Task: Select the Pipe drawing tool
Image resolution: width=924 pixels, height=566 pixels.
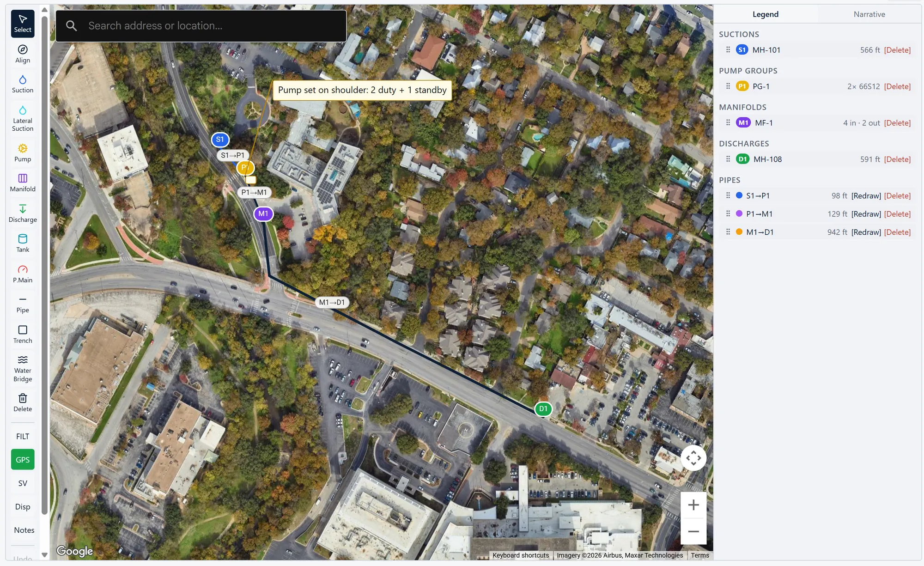Action: coord(23,304)
